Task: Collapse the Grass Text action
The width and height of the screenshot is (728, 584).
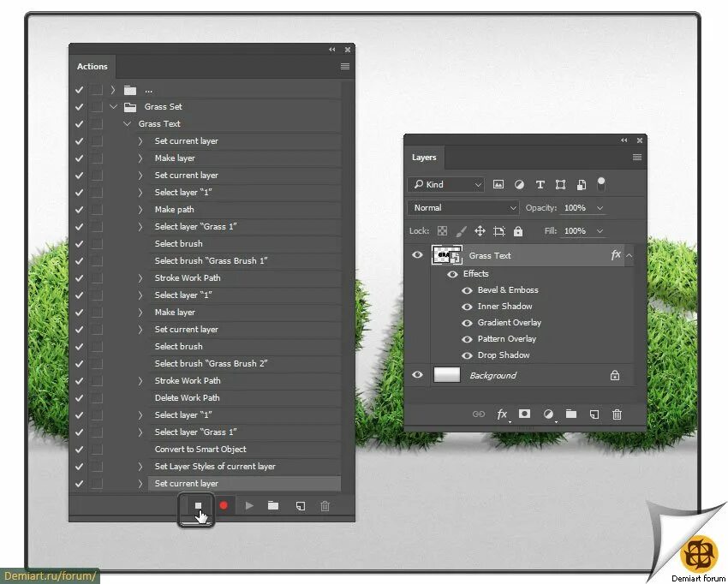Action: point(128,124)
